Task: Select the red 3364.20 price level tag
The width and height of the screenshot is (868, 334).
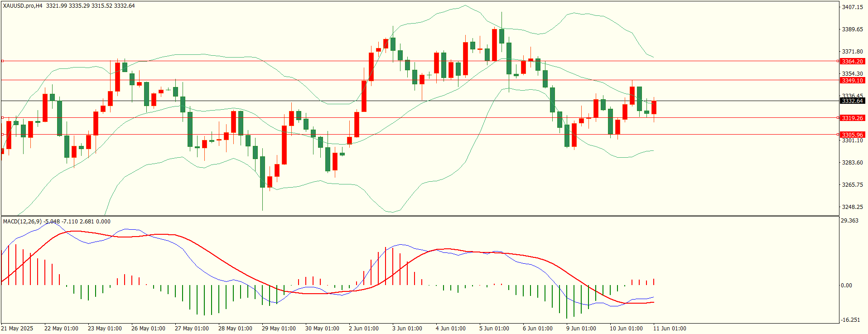Action: coord(852,61)
